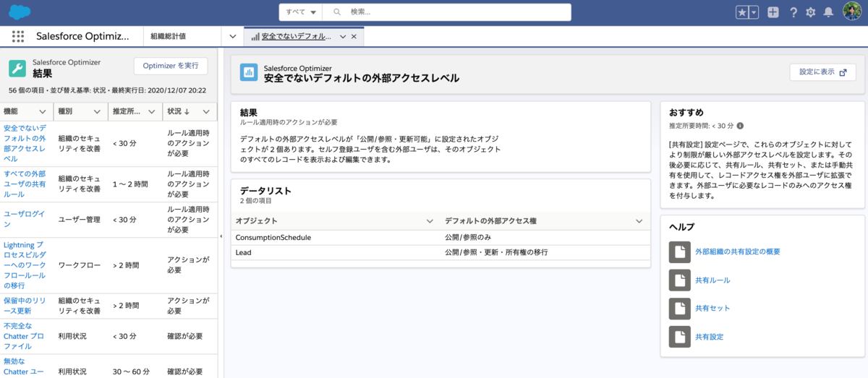Open 安全でないデフォルトの外部アクセスレベル result link
868x378 pixels.
click(x=25, y=143)
